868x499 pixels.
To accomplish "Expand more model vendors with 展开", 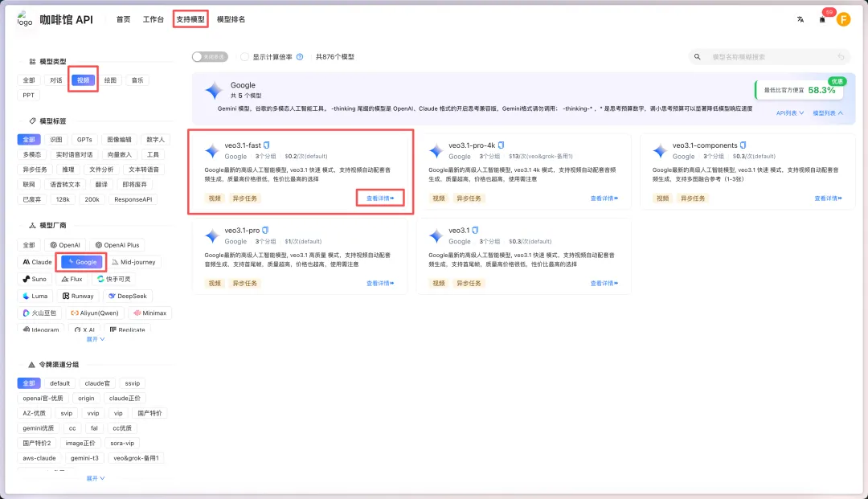I will coord(95,339).
